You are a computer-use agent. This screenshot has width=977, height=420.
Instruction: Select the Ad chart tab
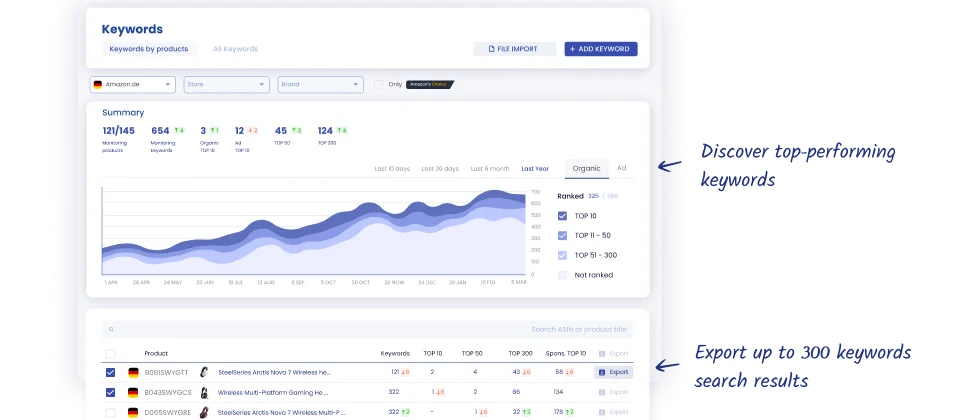click(x=621, y=168)
